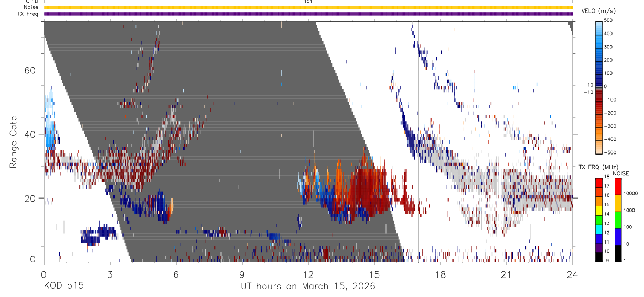Click the −200 tick on velocity scale
The image size is (644, 297).
point(611,113)
